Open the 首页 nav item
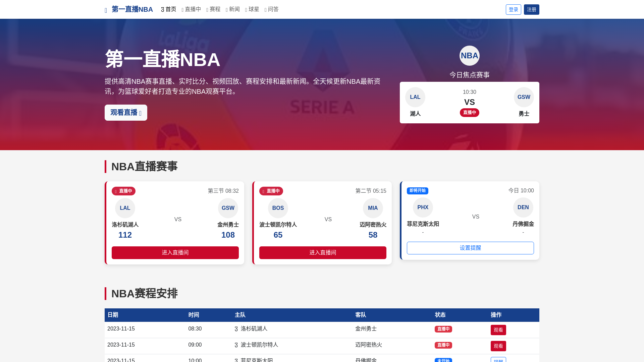644x362 pixels. (169, 9)
